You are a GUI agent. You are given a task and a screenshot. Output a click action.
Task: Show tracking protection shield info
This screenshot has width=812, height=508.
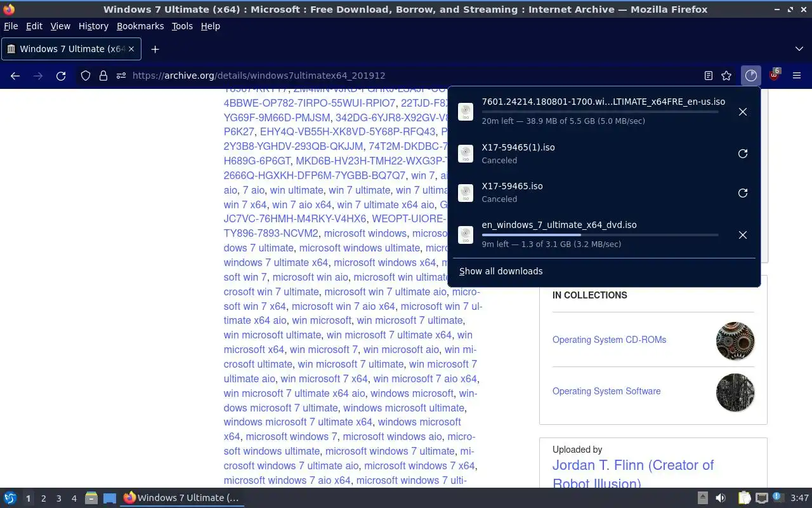point(86,76)
